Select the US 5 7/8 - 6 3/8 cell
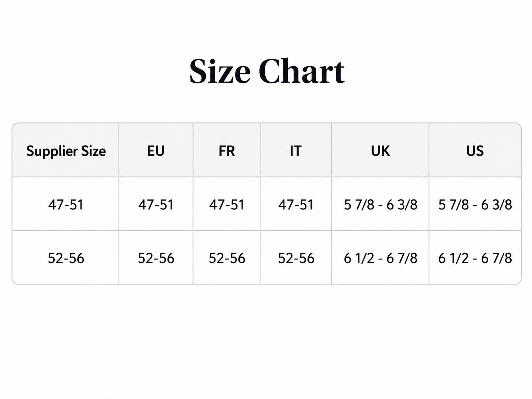Image resolution: width=532 pixels, height=399 pixels. click(x=475, y=204)
